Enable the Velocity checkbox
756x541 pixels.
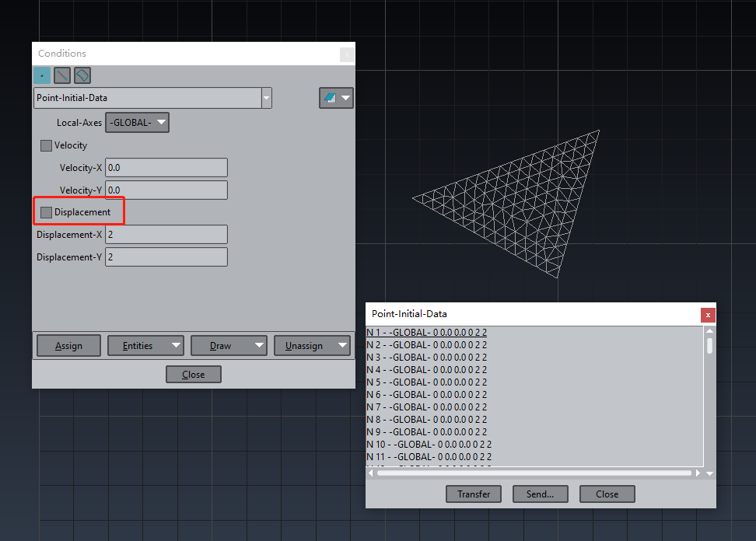click(x=46, y=145)
